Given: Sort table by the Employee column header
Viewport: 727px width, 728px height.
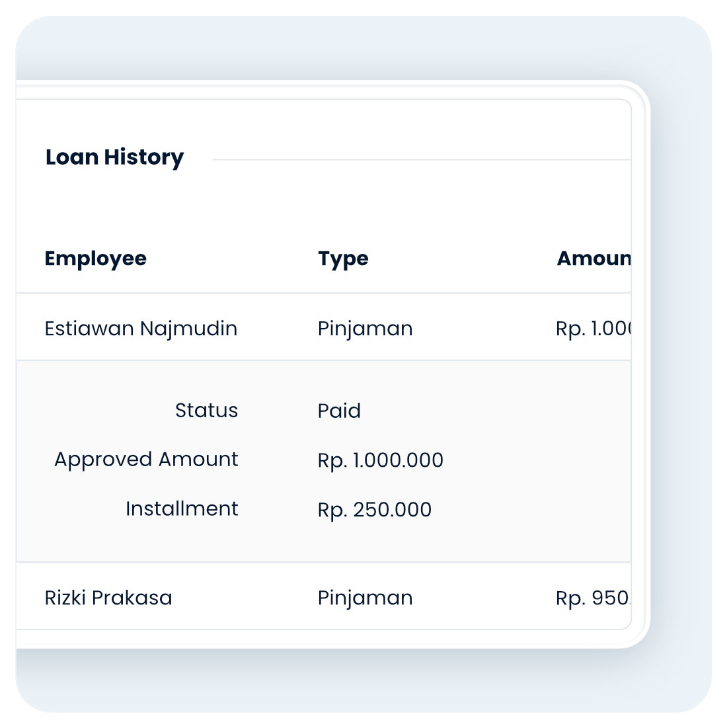Looking at the screenshot, I should point(96,259).
